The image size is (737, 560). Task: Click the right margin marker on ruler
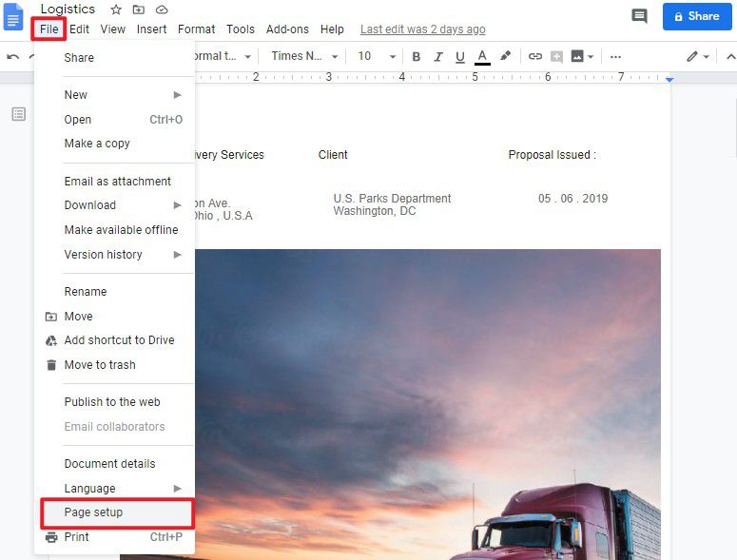tap(669, 80)
